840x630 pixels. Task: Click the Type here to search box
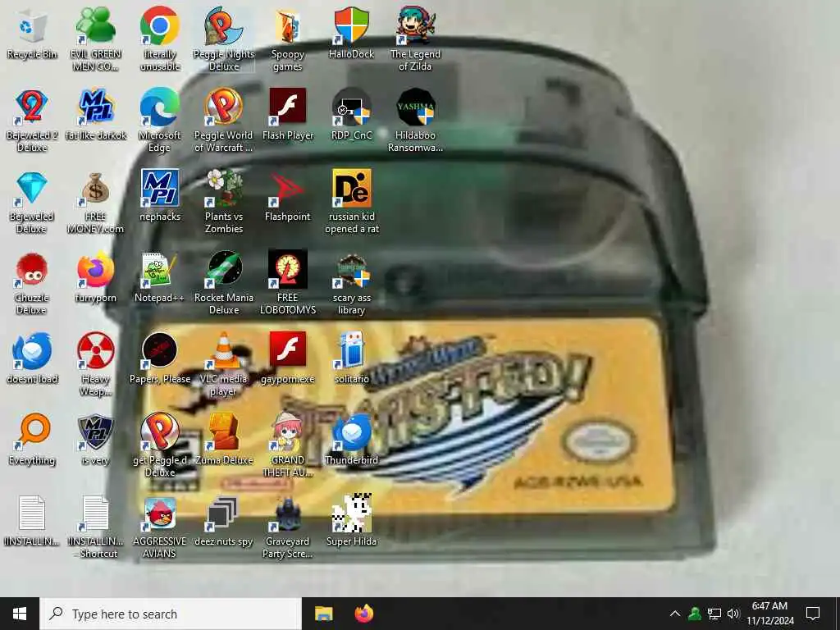171,614
